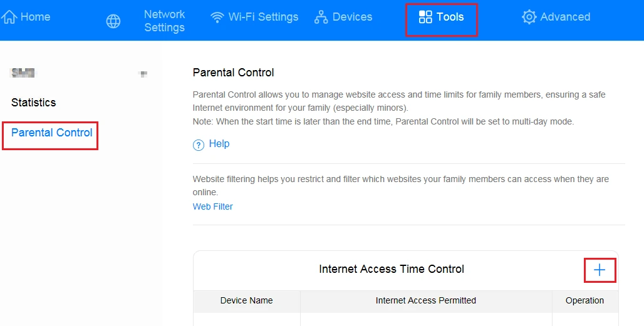Click the globe icon beside Network Settings
Image resolution: width=644 pixels, height=326 pixels.
click(x=113, y=21)
